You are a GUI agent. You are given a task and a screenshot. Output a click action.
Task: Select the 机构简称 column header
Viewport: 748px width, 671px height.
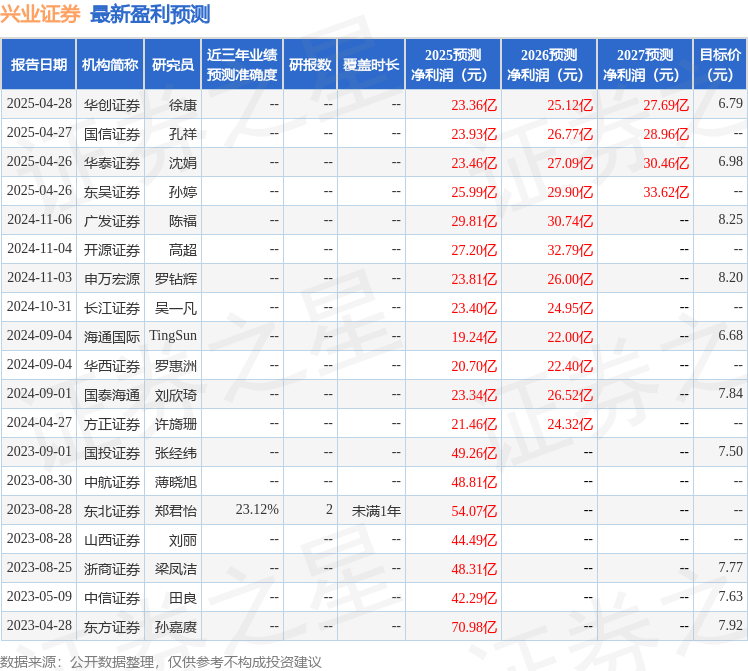(110, 64)
